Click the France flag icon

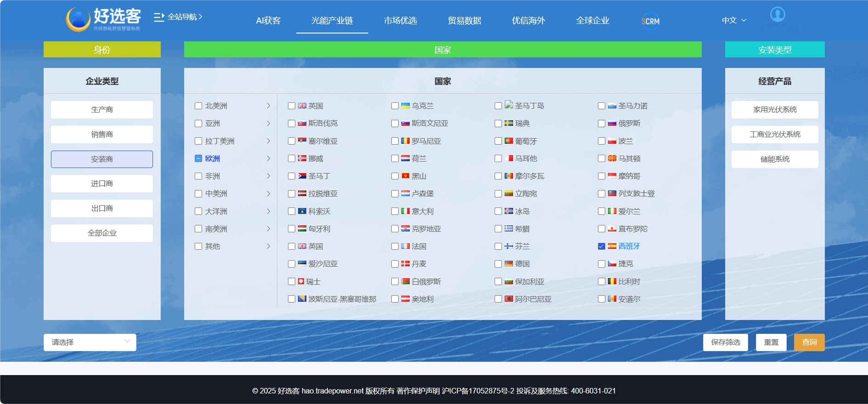pos(406,246)
